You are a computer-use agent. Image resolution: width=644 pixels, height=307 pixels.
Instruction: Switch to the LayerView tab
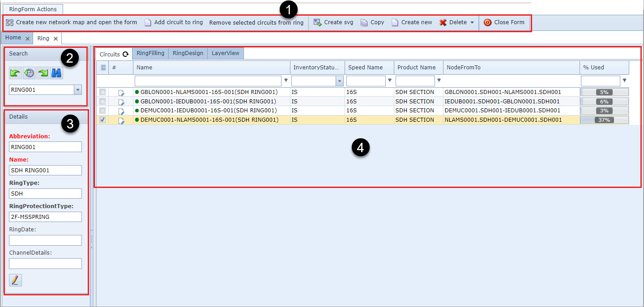click(226, 53)
